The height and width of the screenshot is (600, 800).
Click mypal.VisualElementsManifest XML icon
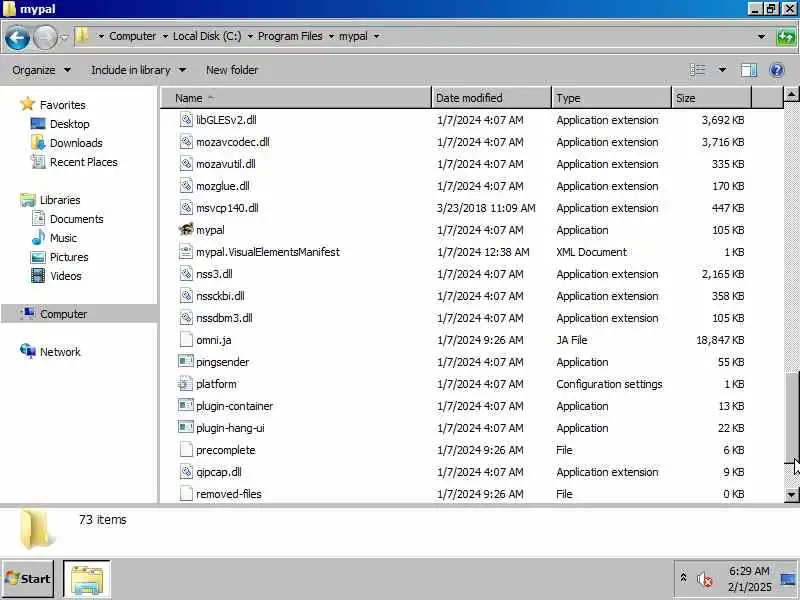186,252
